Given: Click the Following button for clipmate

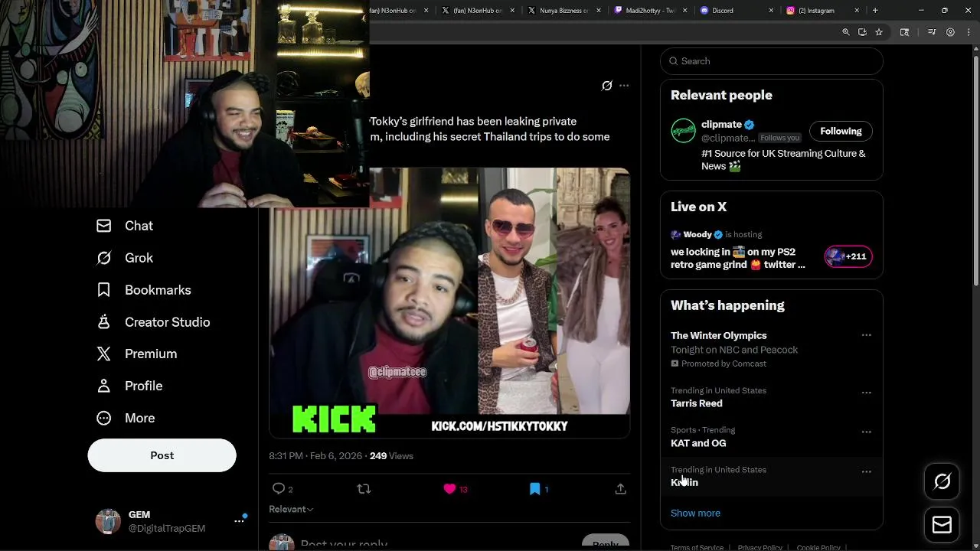Looking at the screenshot, I should [x=841, y=131].
